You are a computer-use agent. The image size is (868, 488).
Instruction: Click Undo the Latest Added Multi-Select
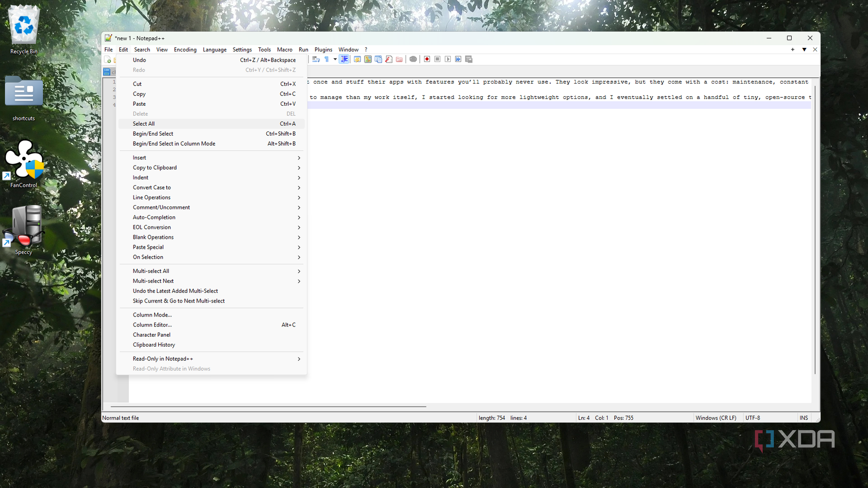211,291
